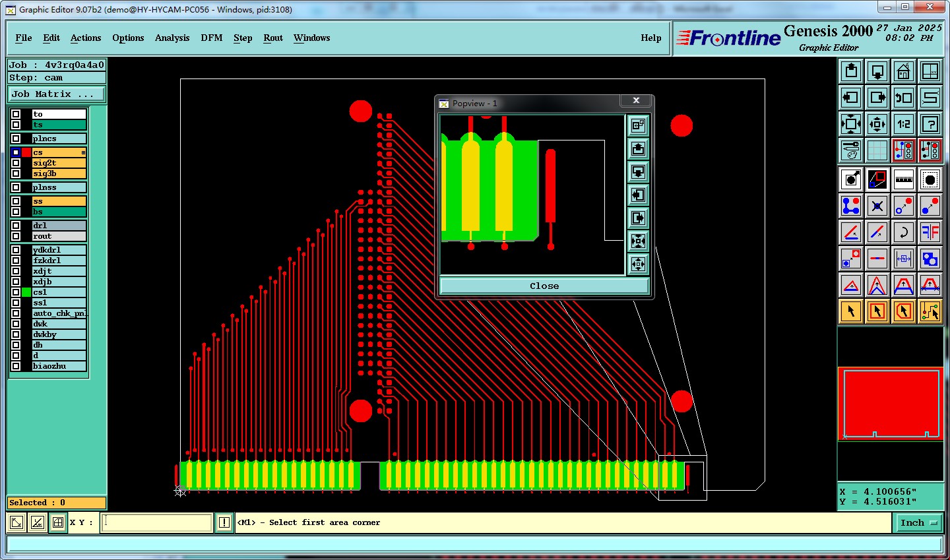
Task: Click the Job Matrix button
Action: pos(56,94)
